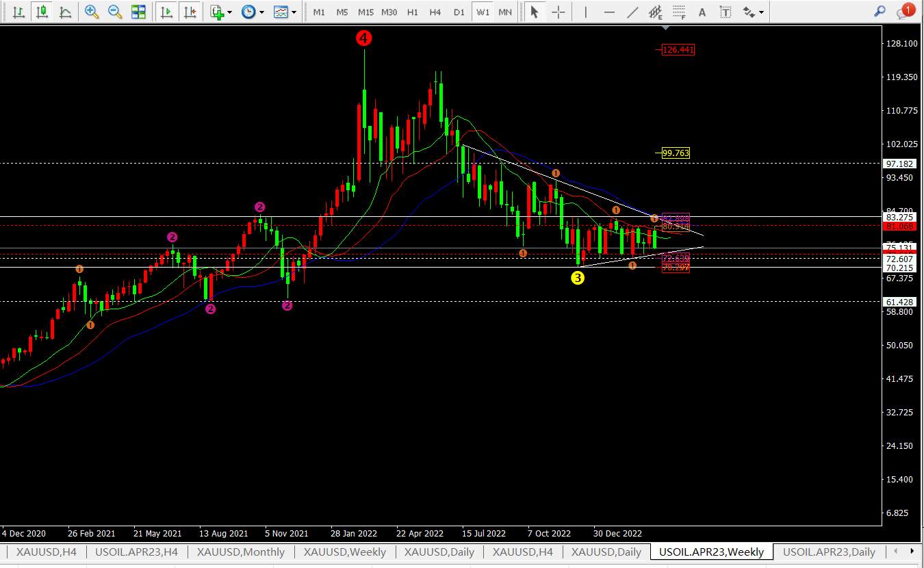This screenshot has width=924, height=568.
Task: Click the chart shift triangle marker
Action: (666, 28)
